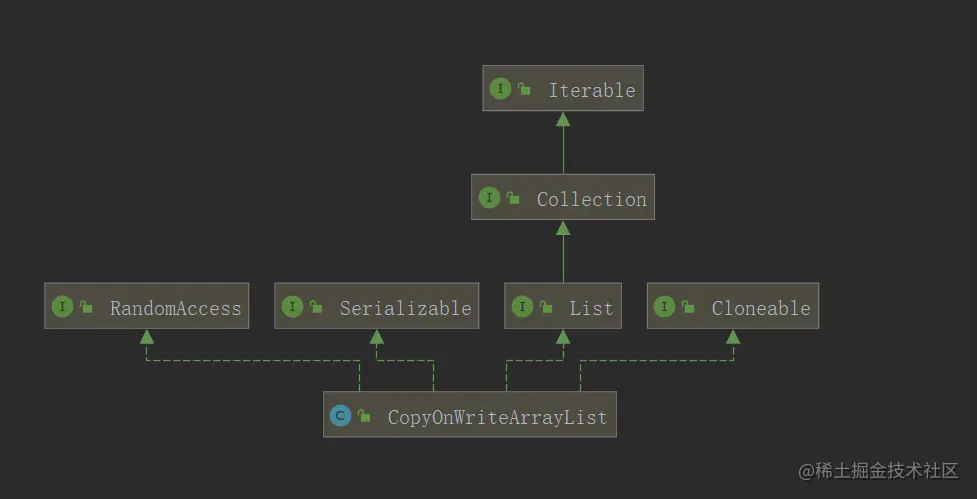Click the interface icon on the Iterable node
The width and height of the screenshot is (977, 499).
pyautogui.click(x=500, y=89)
